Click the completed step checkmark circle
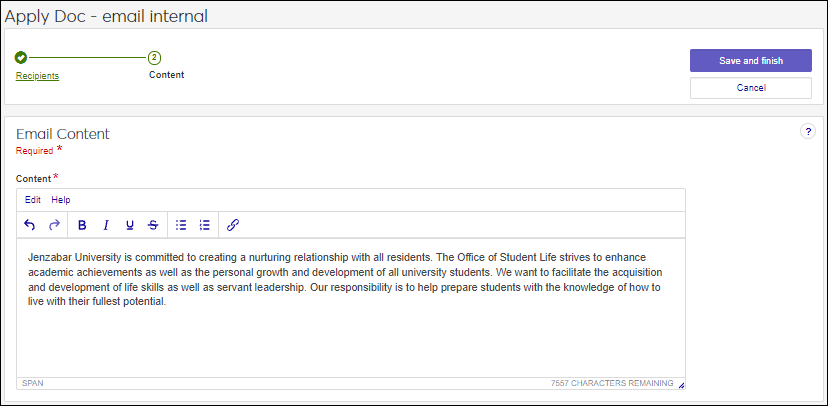Image resolution: width=828 pixels, height=406 pixels. pyautogui.click(x=21, y=57)
